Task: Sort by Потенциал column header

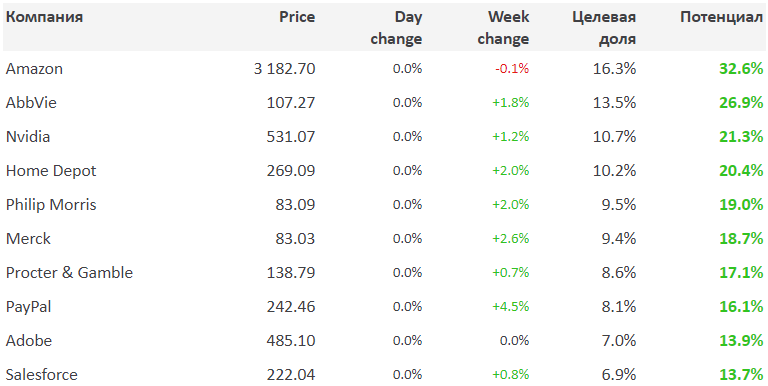Action: tap(721, 17)
